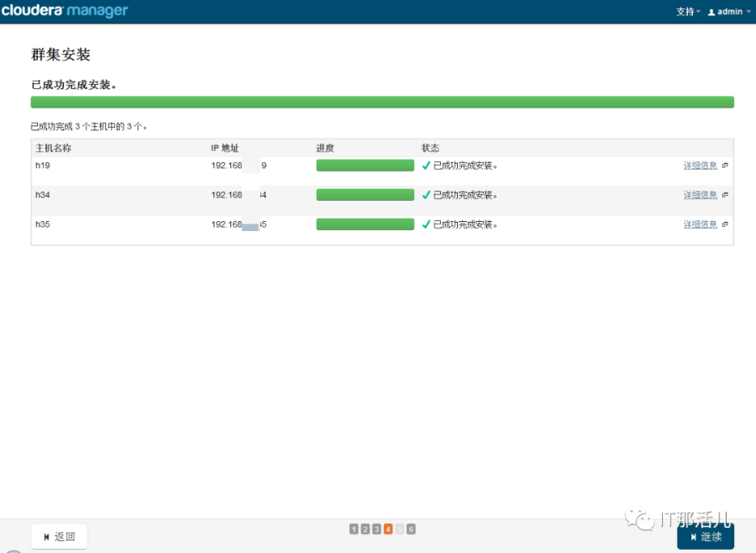Screen dimensions: 756x553
Task: Click the 继续 continue button
Action: click(x=706, y=536)
